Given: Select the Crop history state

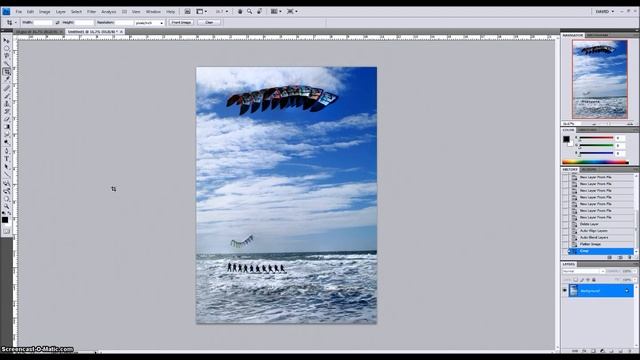Looking at the screenshot, I should pyautogui.click(x=601, y=251).
